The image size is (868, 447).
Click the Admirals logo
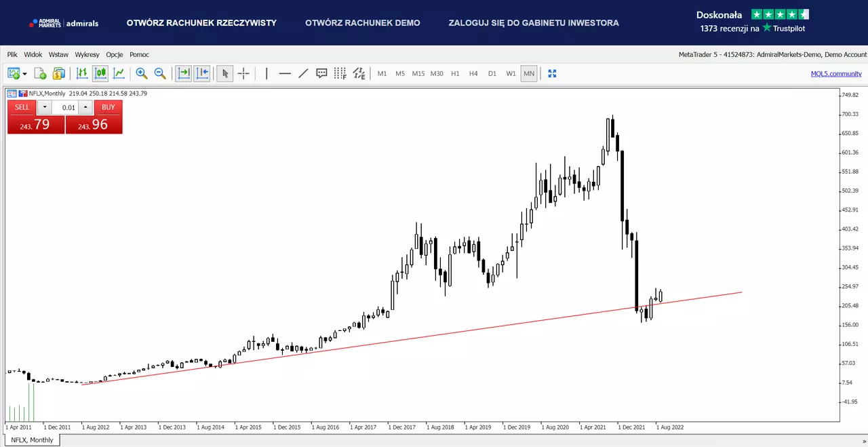64,23
